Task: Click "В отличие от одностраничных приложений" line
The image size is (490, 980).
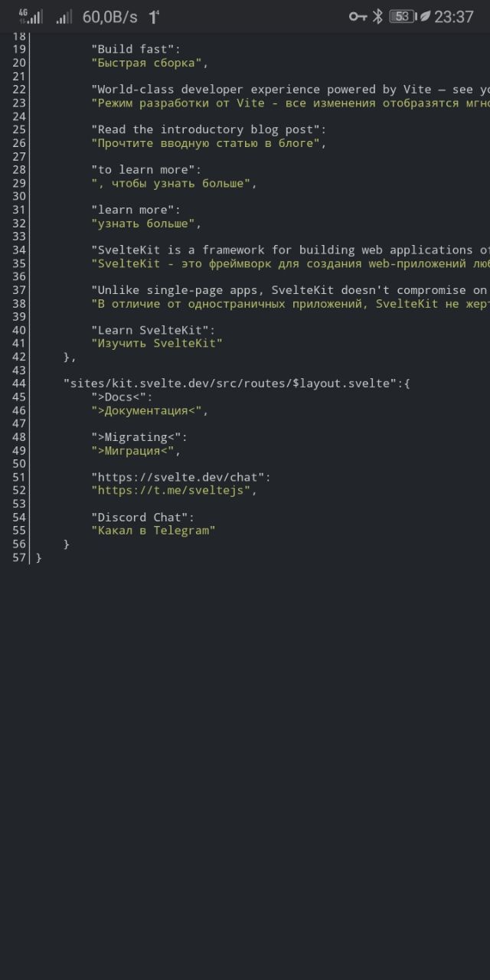Action: [x=290, y=303]
